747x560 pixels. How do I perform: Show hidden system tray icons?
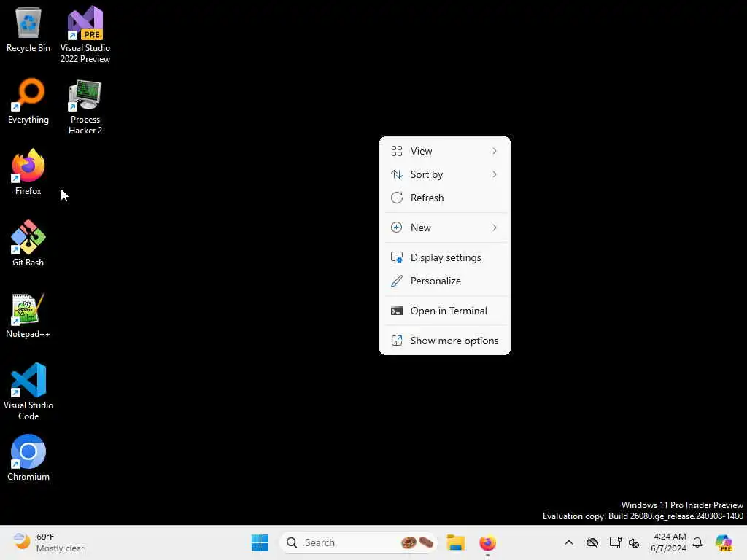click(569, 542)
